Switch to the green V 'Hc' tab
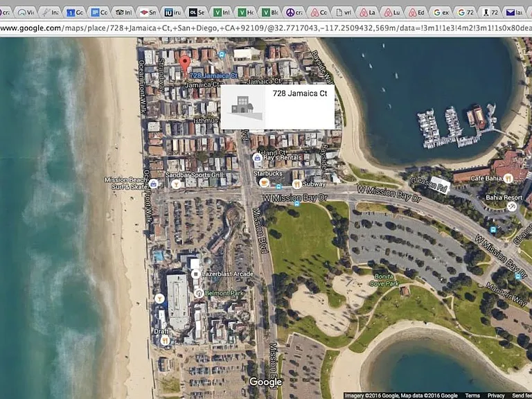 (x=246, y=12)
